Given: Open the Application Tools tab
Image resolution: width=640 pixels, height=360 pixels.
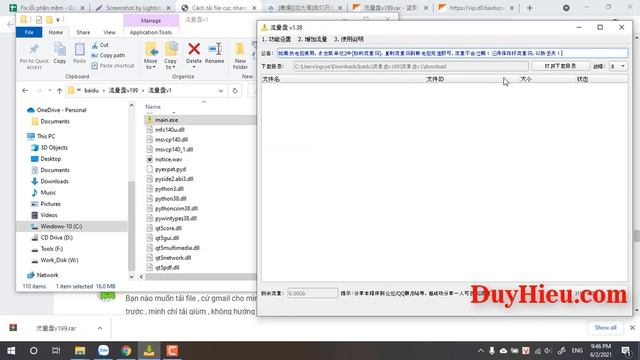Looking at the screenshot, I should click(x=151, y=32).
